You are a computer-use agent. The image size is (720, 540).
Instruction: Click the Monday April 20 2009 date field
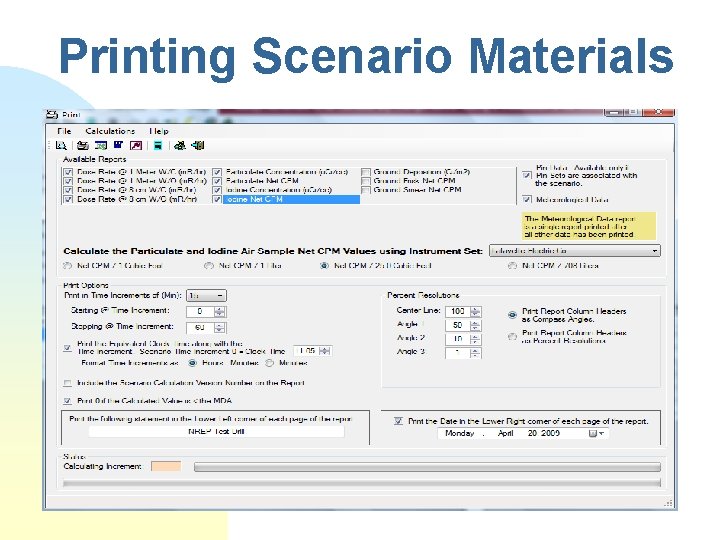523,433
